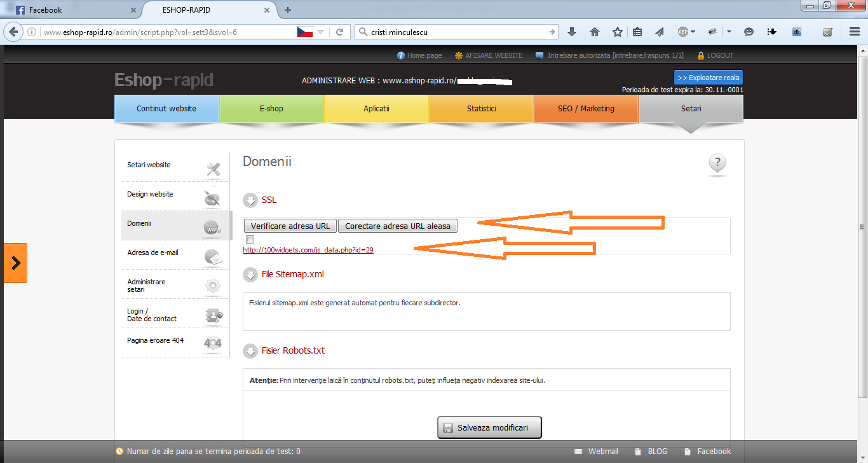Select Setari website in sidebar
This screenshot has height=463, width=868.
[x=176, y=167]
